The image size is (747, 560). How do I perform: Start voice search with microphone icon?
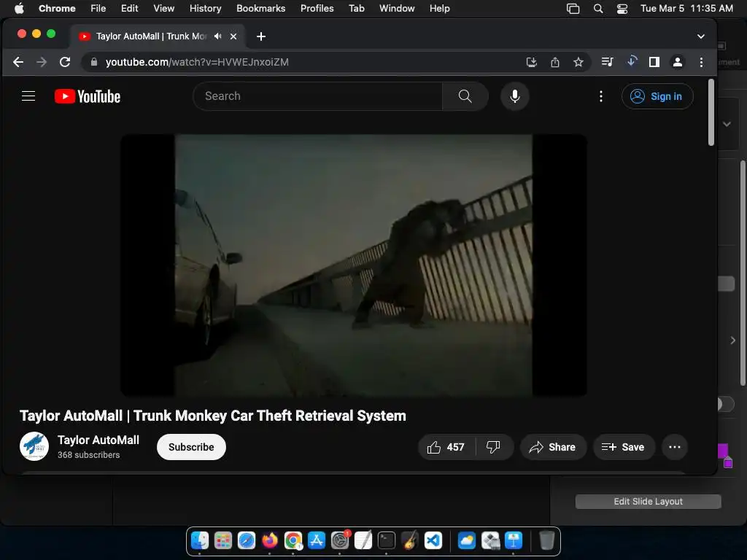[x=514, y=96]
